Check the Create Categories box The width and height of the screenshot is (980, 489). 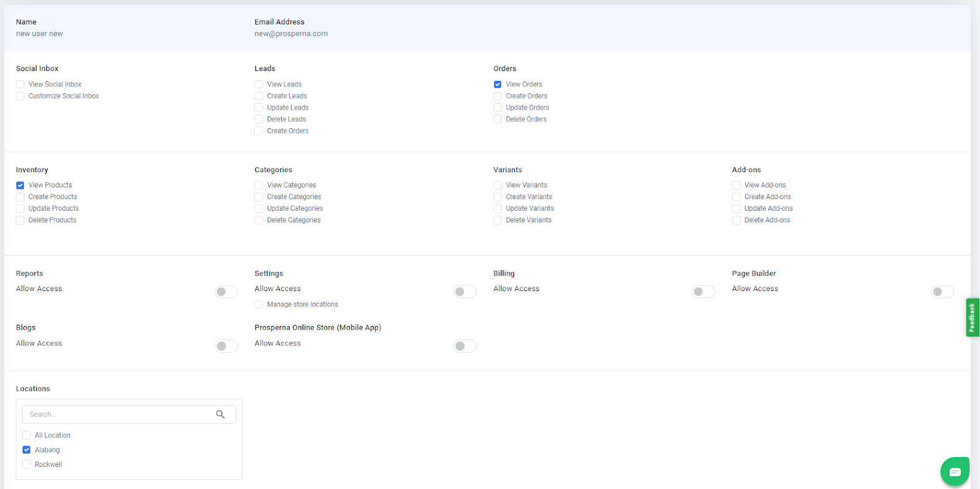(258, 197)
